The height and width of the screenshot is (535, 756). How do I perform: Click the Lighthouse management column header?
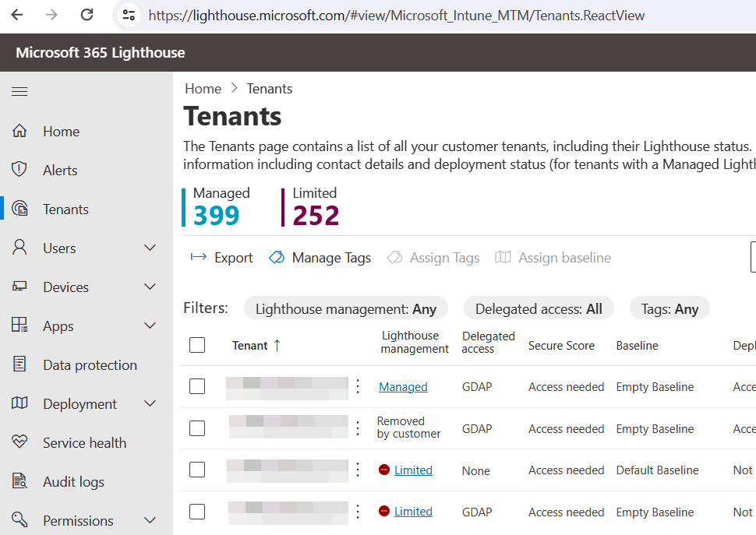click(x=415, y=342)
